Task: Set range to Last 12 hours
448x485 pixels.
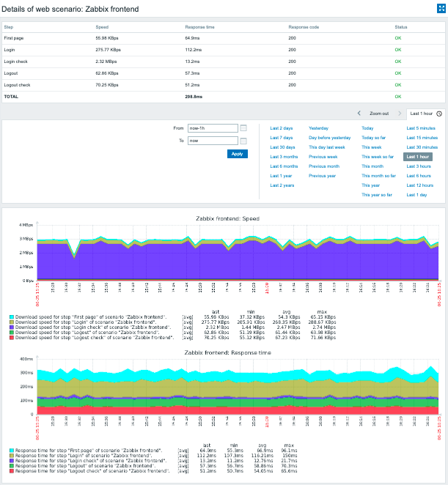Action: click(420, 185)
